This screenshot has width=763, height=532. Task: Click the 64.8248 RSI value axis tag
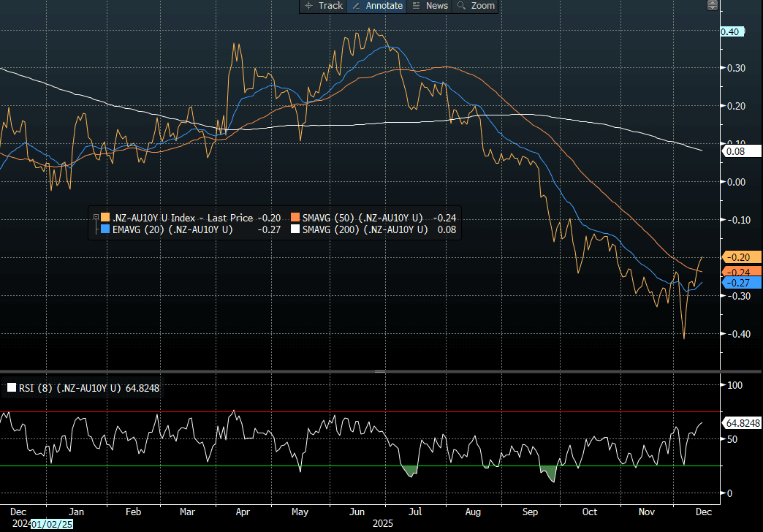pos(743,423)
